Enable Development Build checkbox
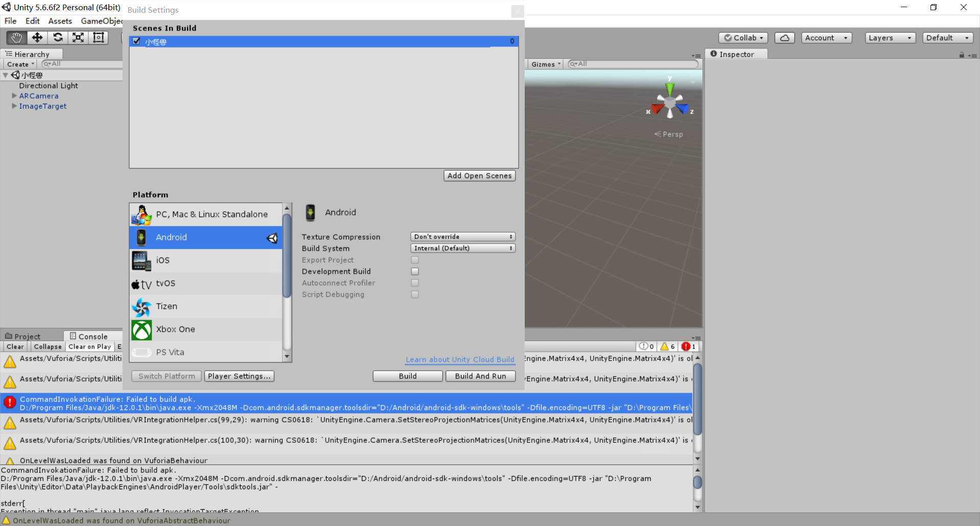The image size is (980, 526). (x=415, y=272)
